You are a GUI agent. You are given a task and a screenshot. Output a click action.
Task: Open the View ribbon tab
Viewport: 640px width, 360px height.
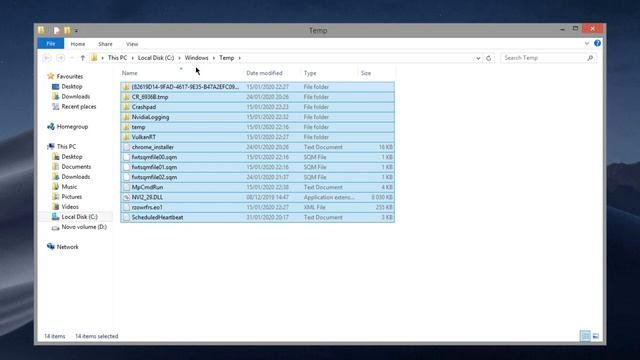coord(132,44)
